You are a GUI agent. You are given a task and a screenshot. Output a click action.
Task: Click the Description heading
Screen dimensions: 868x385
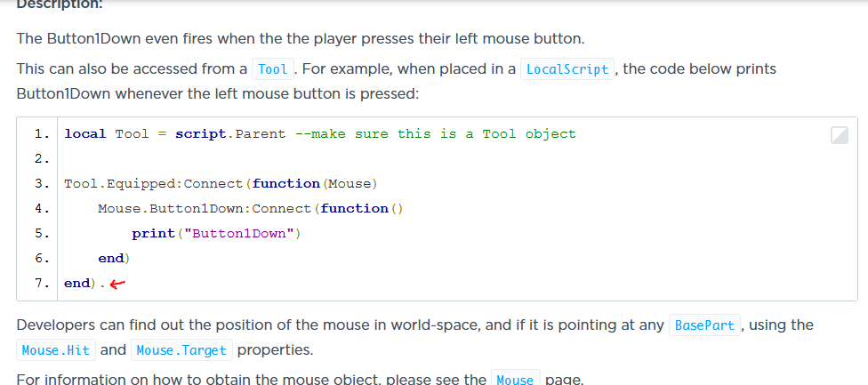(62, 4)
